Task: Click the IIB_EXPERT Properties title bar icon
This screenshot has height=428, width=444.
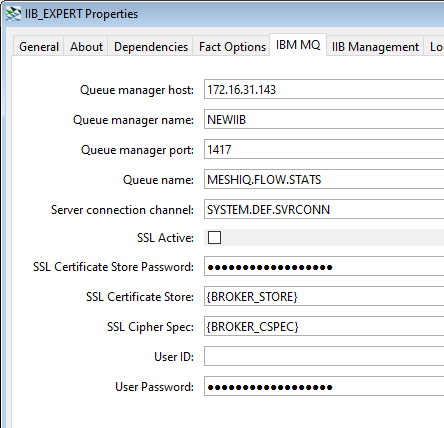Action: point(13,14)
